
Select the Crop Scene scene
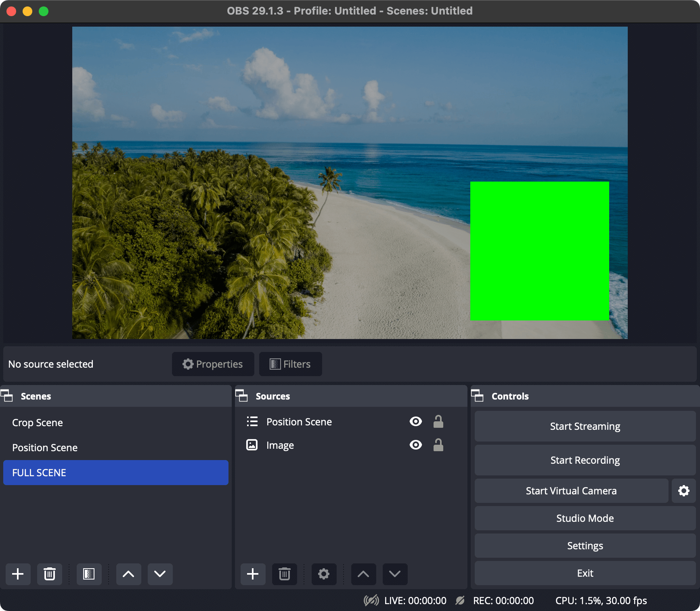click(x=37, y=423)
